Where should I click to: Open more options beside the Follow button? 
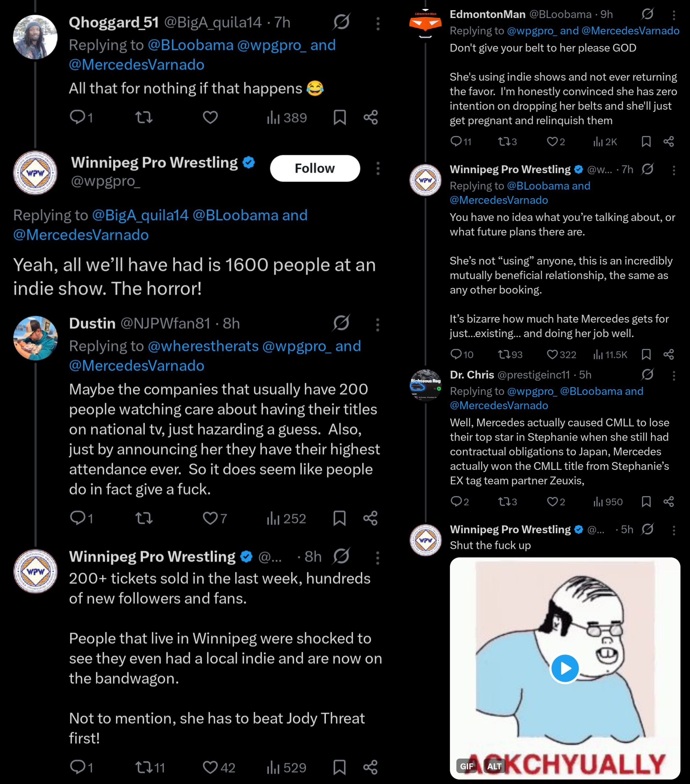pyautogui.click(x=378, y=168)
